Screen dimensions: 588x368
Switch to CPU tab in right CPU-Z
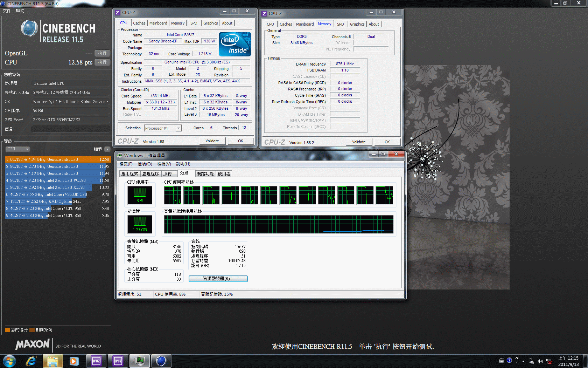270,24
